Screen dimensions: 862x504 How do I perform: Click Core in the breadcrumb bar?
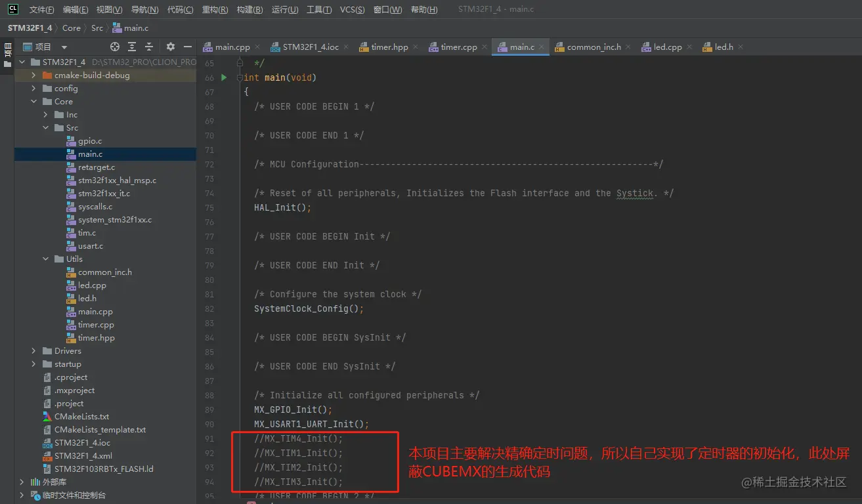tap(72, 28)
